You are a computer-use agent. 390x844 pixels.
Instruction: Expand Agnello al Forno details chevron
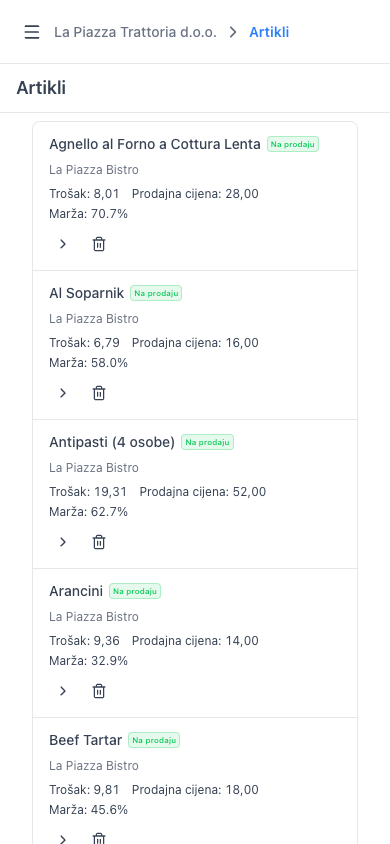pyautogui.click(x=63, y=244)
